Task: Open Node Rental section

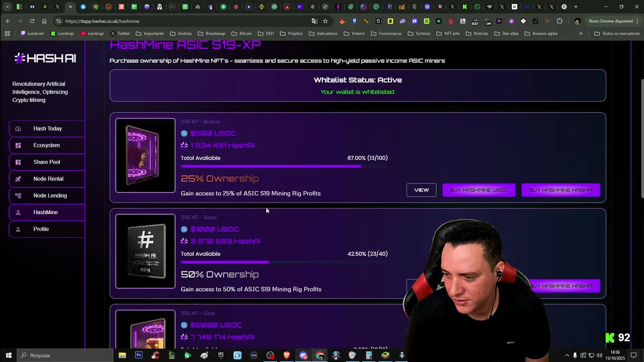Action: tap(47, 179)
